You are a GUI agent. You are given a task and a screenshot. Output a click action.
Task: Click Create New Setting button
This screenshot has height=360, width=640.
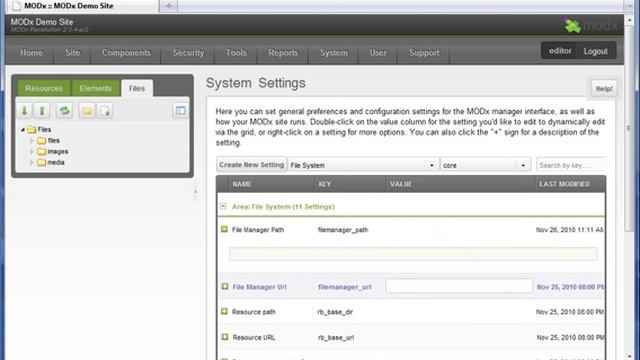click(251, 164)
